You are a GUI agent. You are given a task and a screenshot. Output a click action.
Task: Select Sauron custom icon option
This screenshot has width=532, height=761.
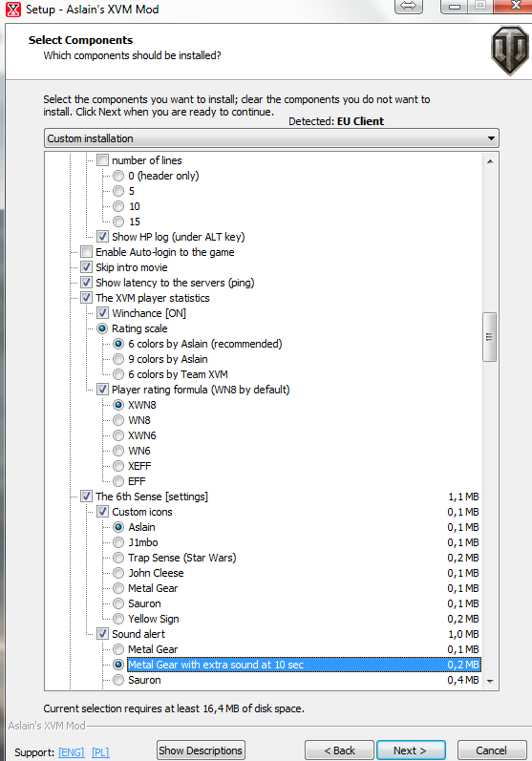(118, 603)
